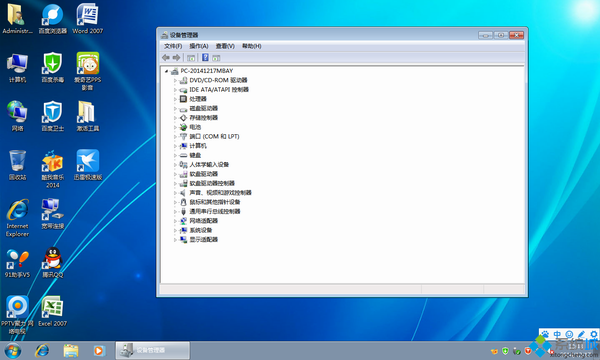Select Sound, video and game controllers row
600x360 pixels.
pos(220,192)
